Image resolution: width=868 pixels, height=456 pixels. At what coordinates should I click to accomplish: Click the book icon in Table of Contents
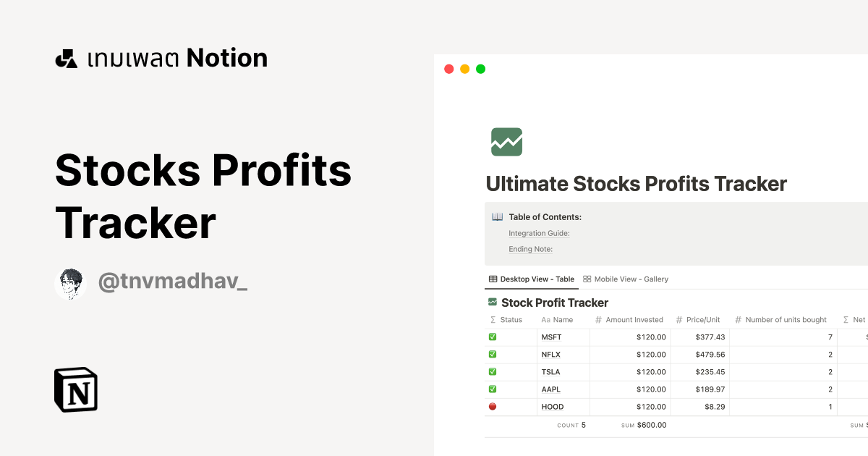497,217
